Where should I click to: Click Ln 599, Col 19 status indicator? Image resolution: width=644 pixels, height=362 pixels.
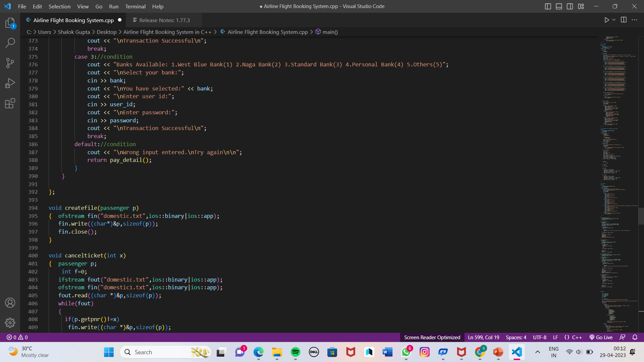[x=483, y=337]
